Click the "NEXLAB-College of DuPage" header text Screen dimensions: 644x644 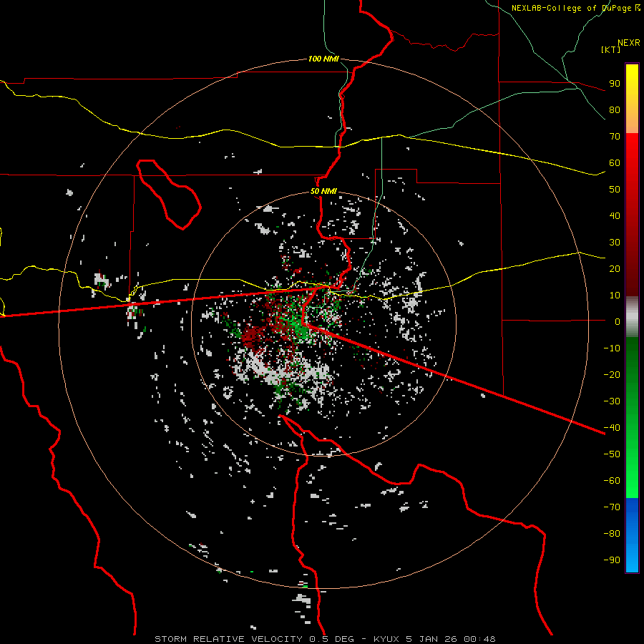point(572,8)
